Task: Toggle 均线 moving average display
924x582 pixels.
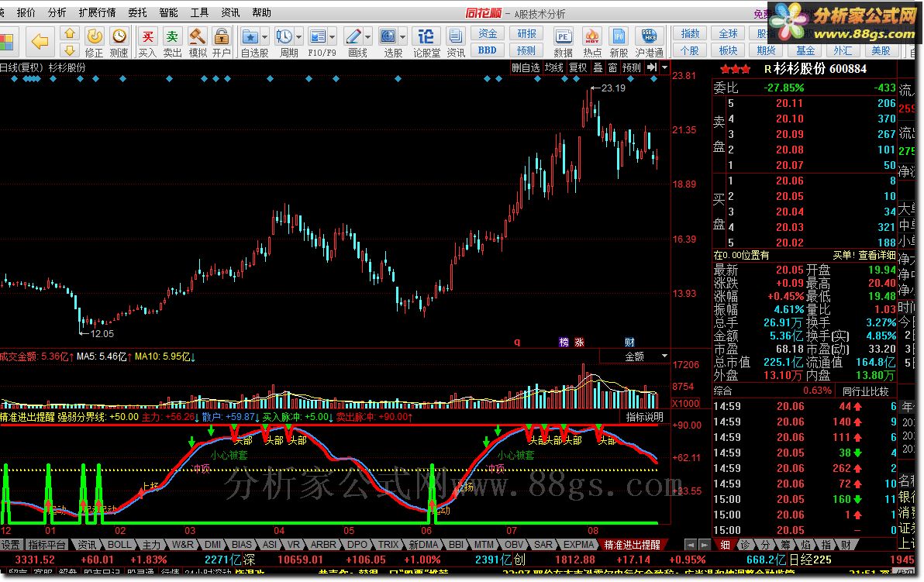Action: point(554,67)
